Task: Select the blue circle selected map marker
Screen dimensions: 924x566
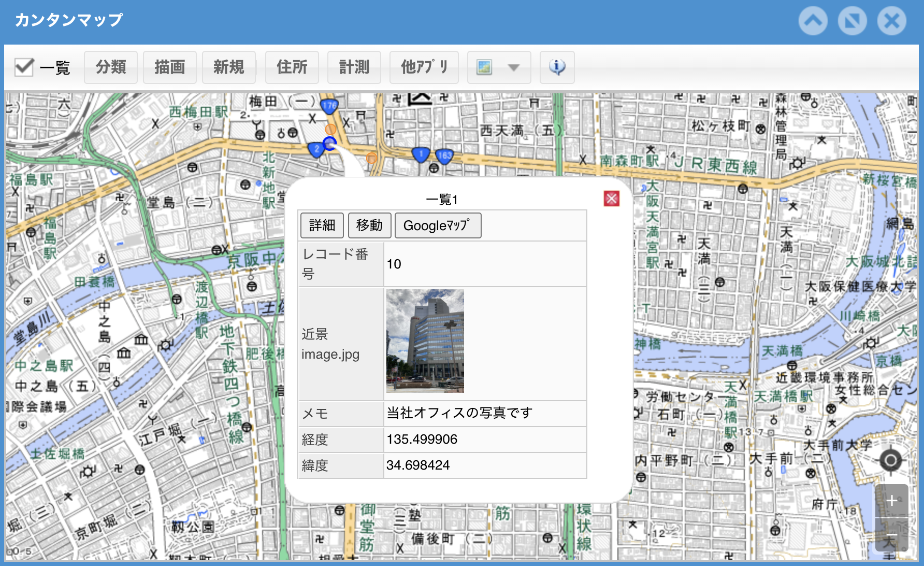Action: [329, 144]
